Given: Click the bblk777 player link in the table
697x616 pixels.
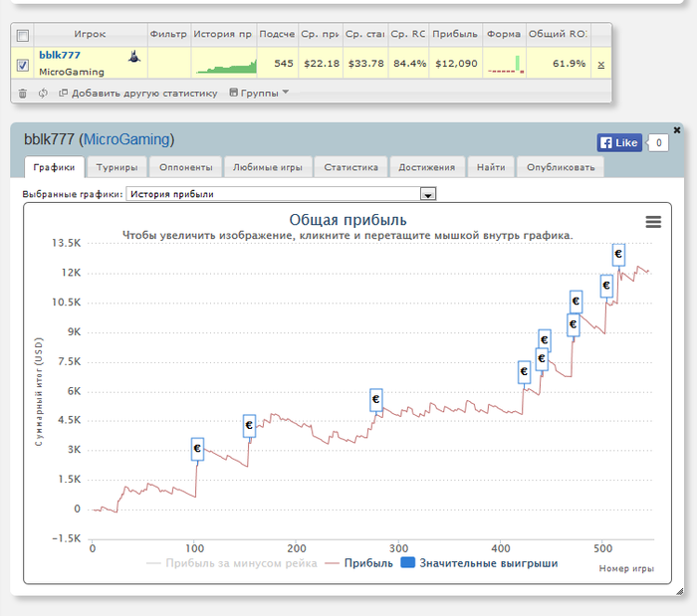Looking at the screenshot, I should click(x=60, y=55).
